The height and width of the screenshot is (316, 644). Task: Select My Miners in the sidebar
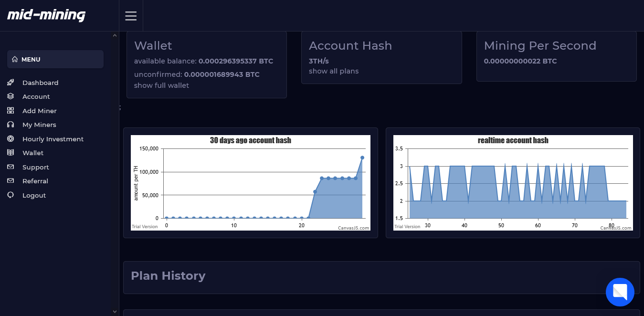pos(39,125)
